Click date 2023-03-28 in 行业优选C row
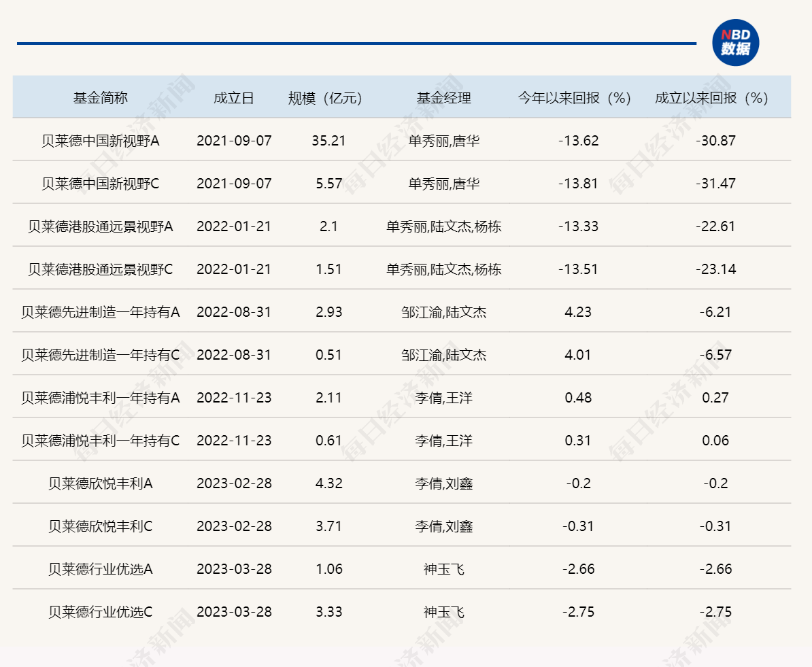This screenshot has height=667, width=812. pyautogui.click(x=234, y=612)
